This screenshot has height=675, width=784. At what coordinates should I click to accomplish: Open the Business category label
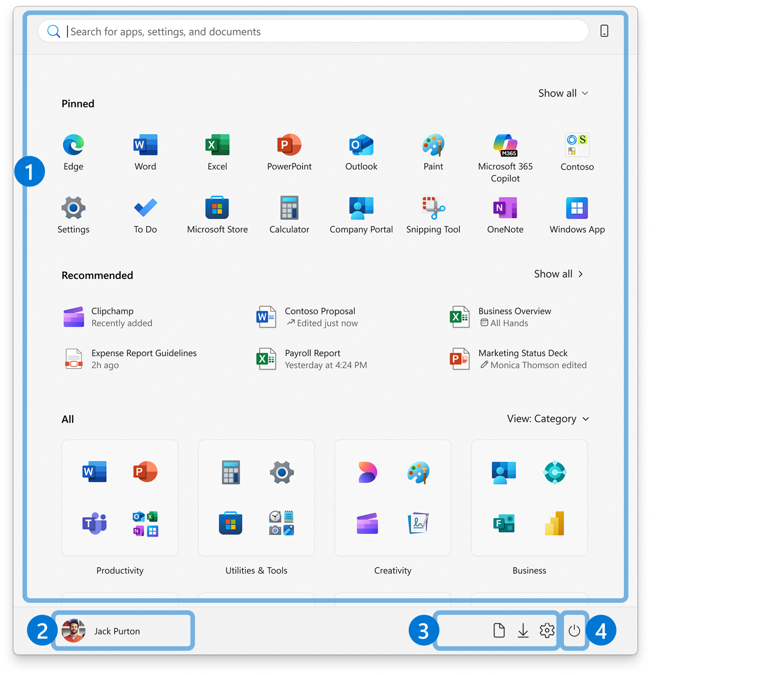coord(529,571)
